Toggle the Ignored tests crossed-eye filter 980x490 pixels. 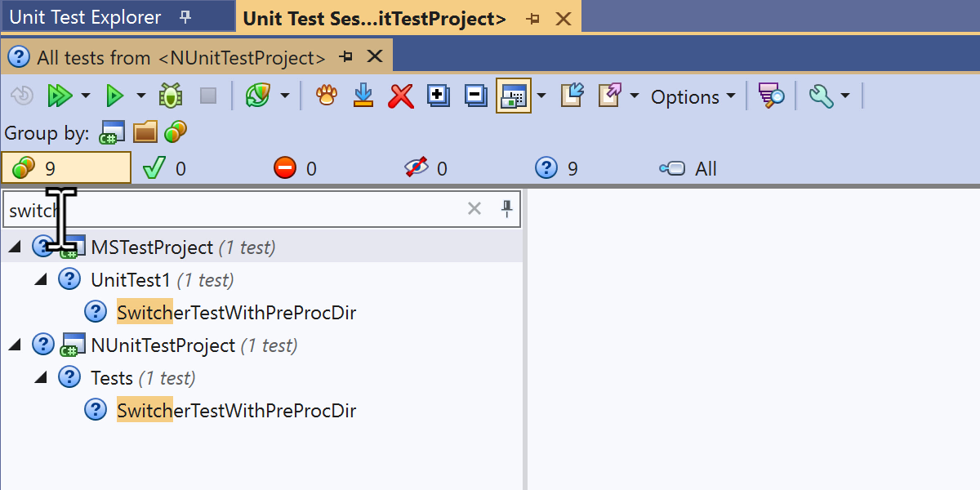(425, 168)
